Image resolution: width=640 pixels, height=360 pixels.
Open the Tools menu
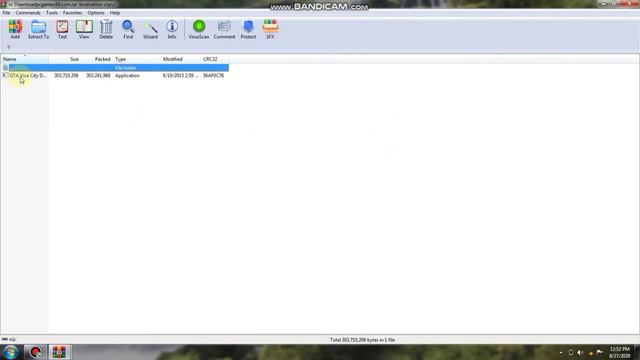pyautogui.click(x=51, y=13)
